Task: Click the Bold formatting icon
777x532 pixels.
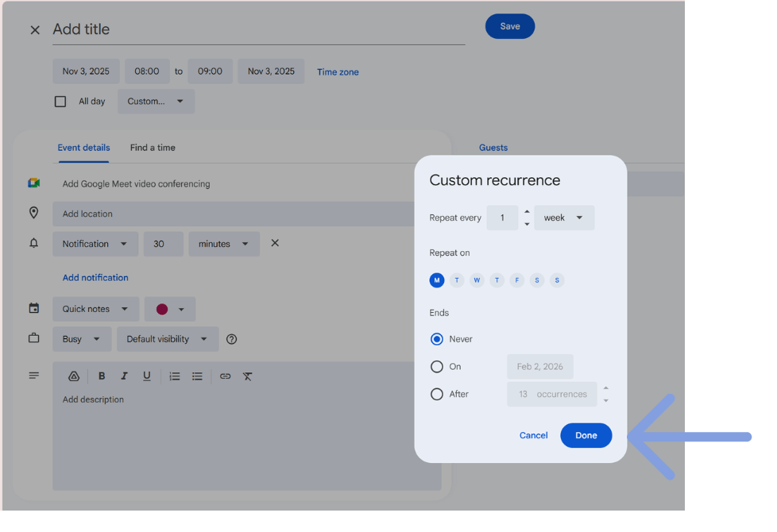Action: (102, 376)
